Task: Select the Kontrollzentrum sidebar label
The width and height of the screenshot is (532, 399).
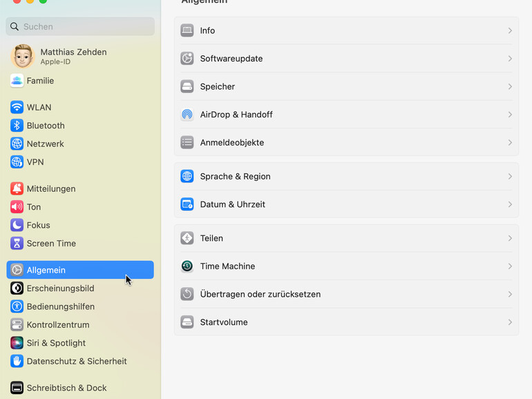Action: pos(58,324)
